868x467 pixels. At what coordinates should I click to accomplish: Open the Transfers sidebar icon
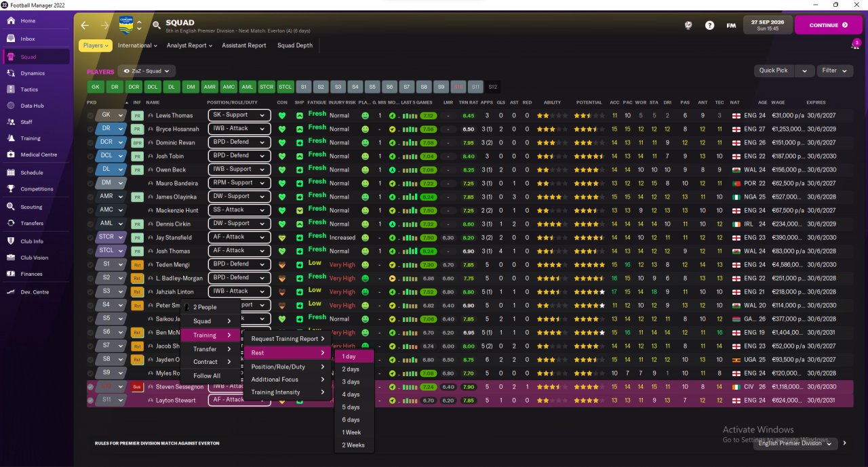12,223
